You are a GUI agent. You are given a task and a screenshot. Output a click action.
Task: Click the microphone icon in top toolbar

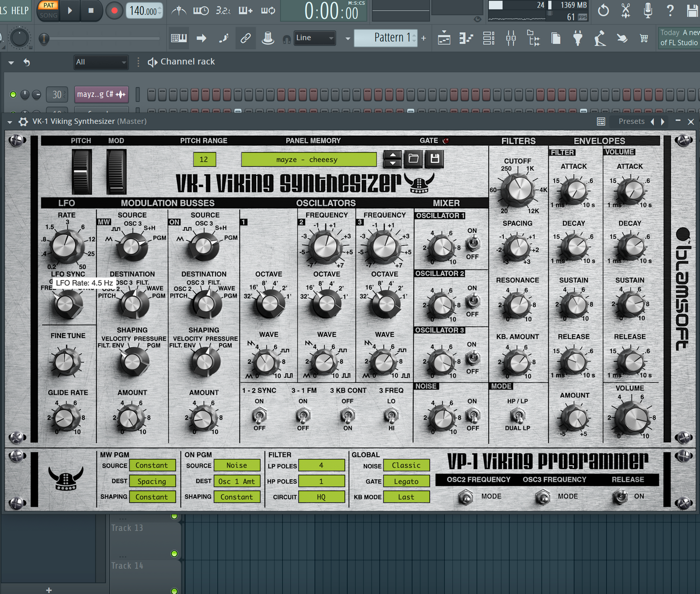tap(648, 10)
